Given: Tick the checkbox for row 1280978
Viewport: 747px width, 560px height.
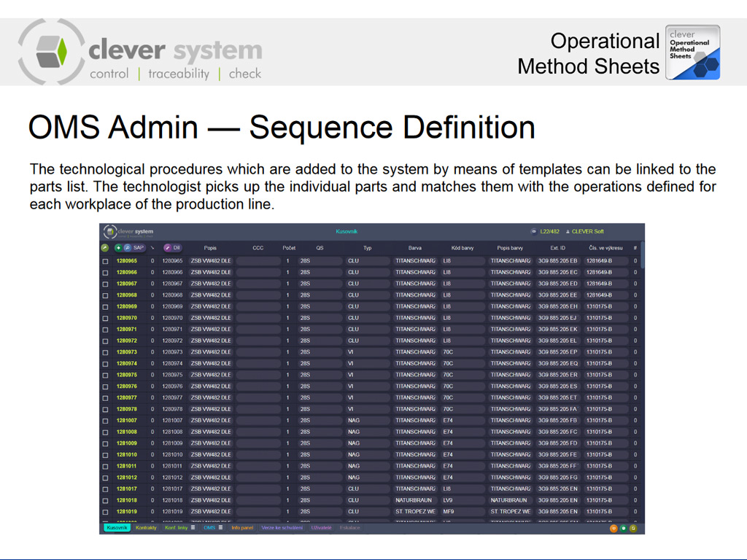Looking at the screenshot, I should click(x=105, y=409).
